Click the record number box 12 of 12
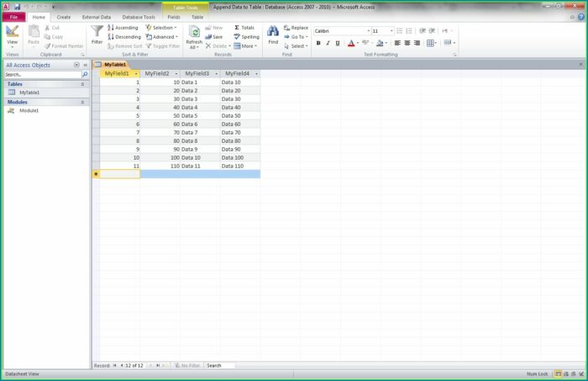This screenshot has height=381, width=588. (x=134, y=365)
